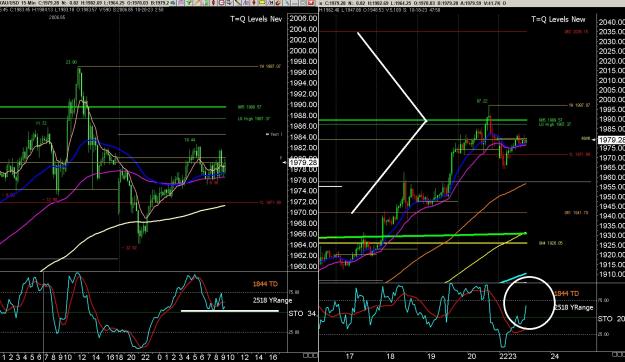
Task: Click the STO value beside right stochastic panel
Action: [x=611, y=319]
